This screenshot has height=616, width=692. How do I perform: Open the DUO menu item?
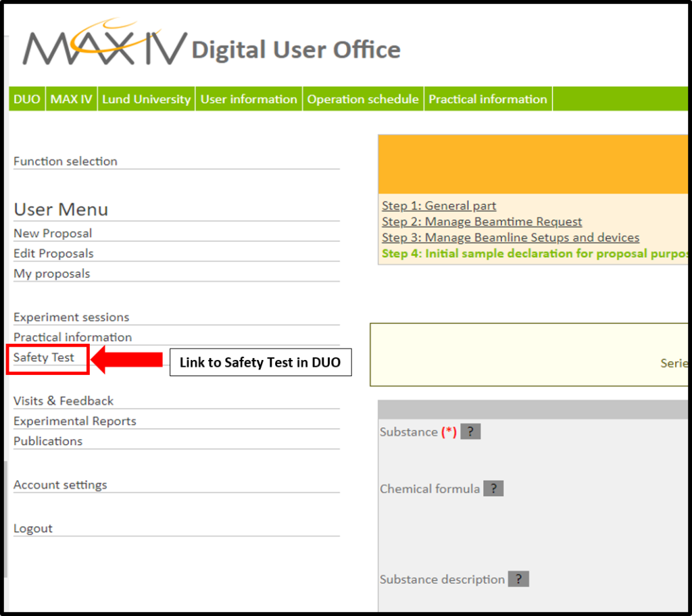pyautogui.click(x=26, y=99)
